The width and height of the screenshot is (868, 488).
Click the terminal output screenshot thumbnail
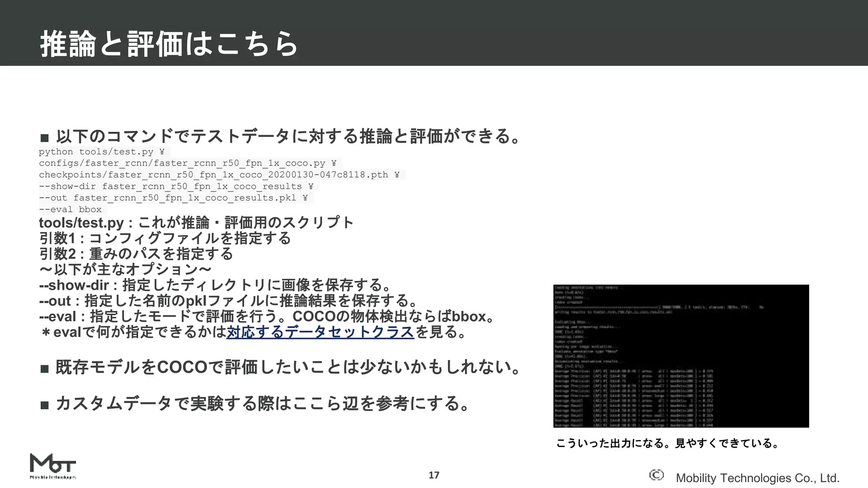tap(681, 356)
